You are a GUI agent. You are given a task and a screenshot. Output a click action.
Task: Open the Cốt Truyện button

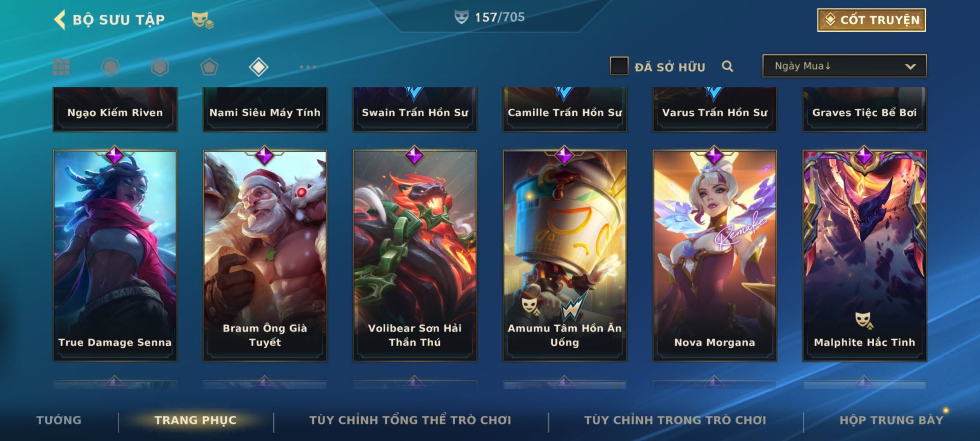(x=871, y=20)
